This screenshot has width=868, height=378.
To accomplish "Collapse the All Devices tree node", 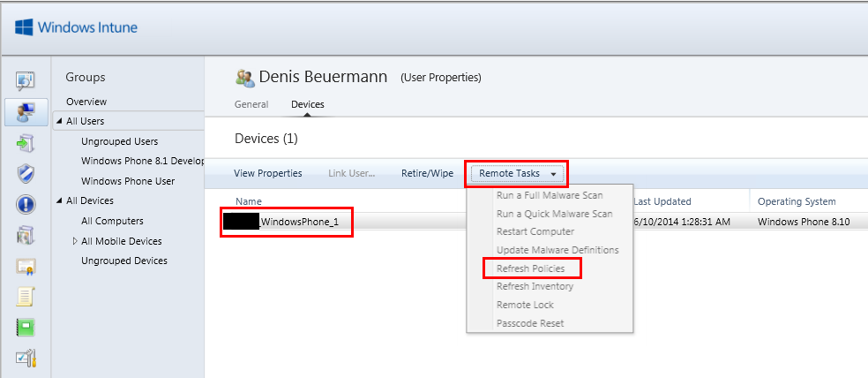I will point(59,201).
